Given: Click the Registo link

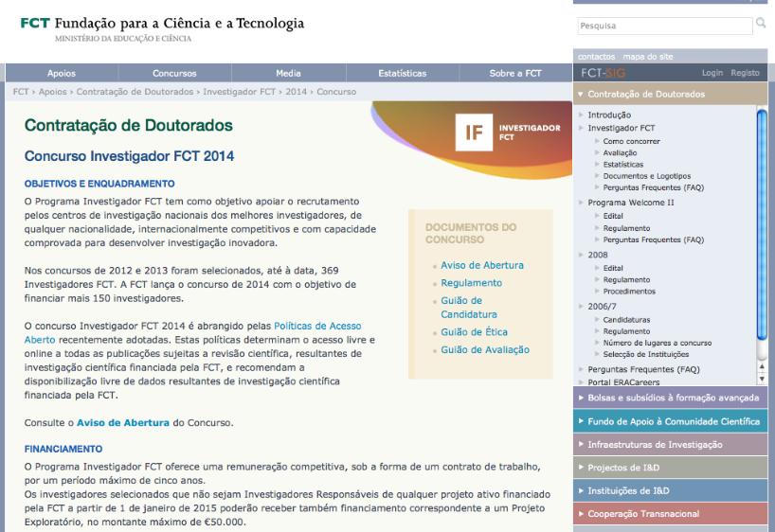Looking at the screenshot, I should coord(745,73).
